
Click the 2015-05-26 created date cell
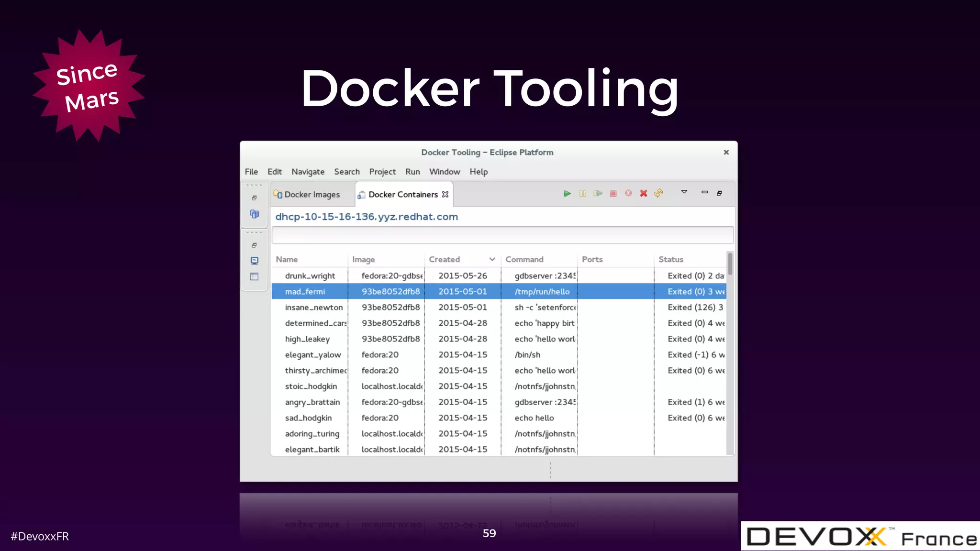(463, 275)
